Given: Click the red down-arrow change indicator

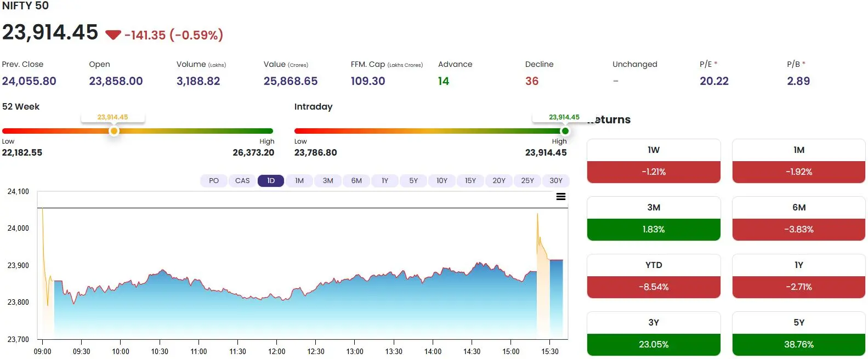Looking at the screenshot, I should pyautogui.click(x=113, y=35).
